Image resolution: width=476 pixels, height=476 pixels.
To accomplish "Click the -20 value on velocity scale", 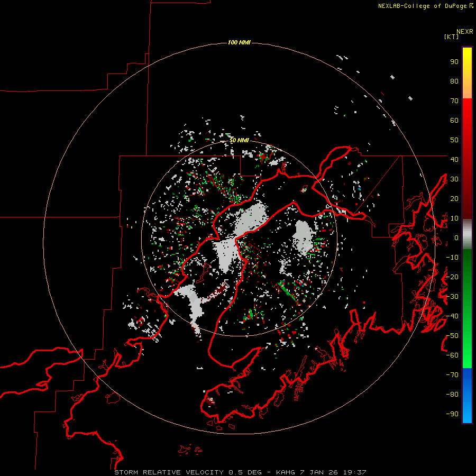I will (x=452, y=277).
